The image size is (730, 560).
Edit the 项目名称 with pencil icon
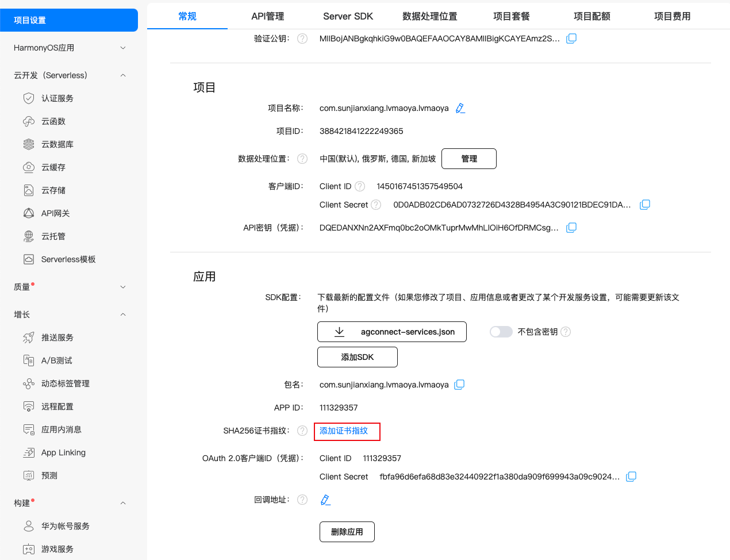(460, 108)
